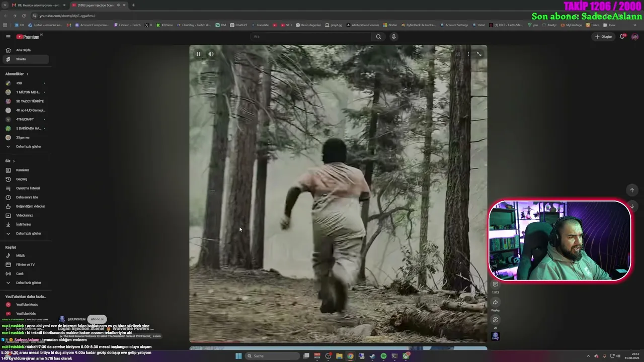This screenshot has height=362, width=644.
Task: Open the tab search dropdown arrow
Action: [6, 5]
